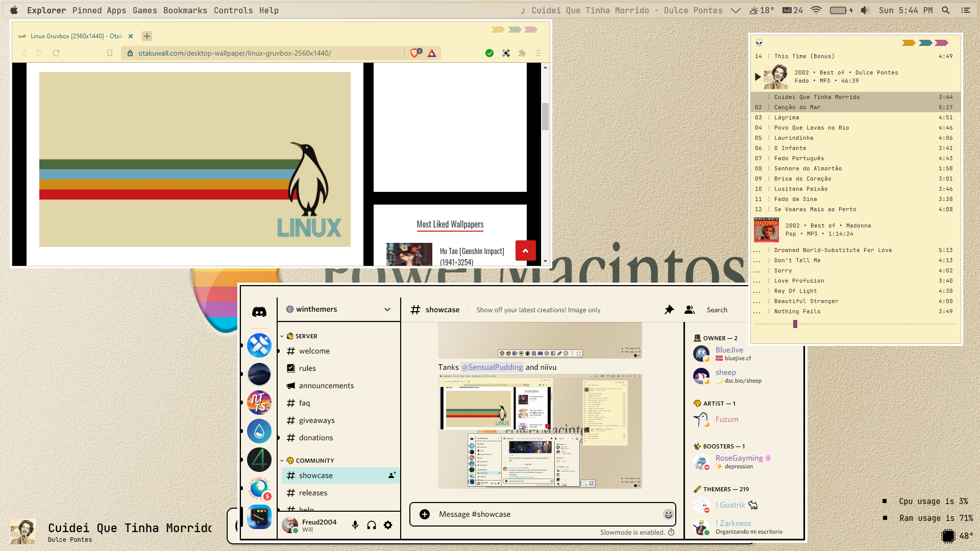Click the plus attachment button
The width and height of the screenshot is (980, 551).
click(x=425, y=514)
